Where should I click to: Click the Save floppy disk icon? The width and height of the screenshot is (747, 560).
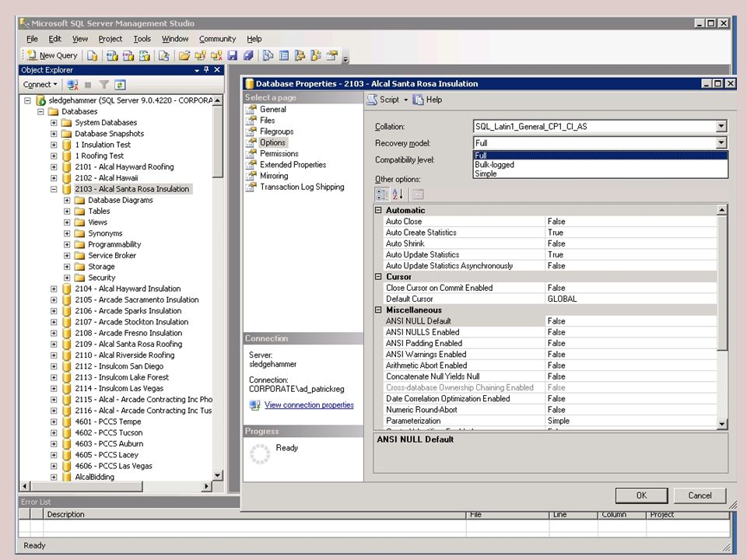click(232, 56)
